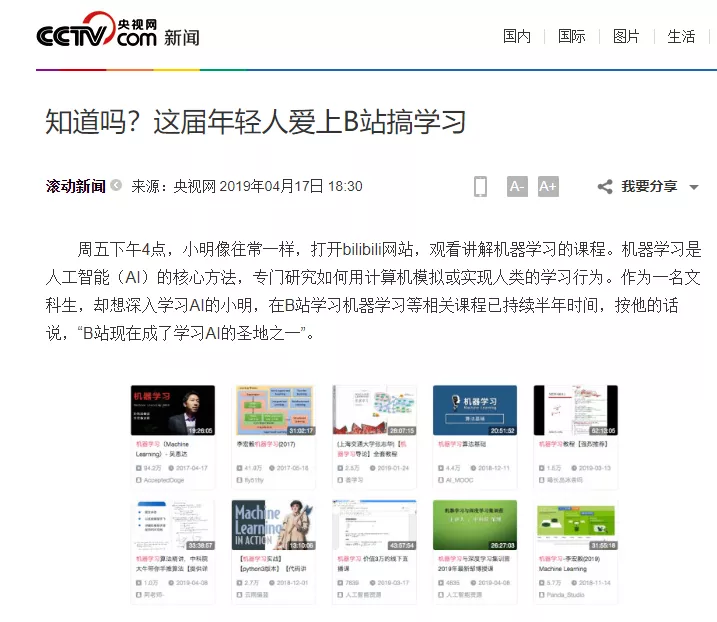717x622 pixels.
Task: Open the Machine Learning in Action thumbnail
Action: coord(274,525)
